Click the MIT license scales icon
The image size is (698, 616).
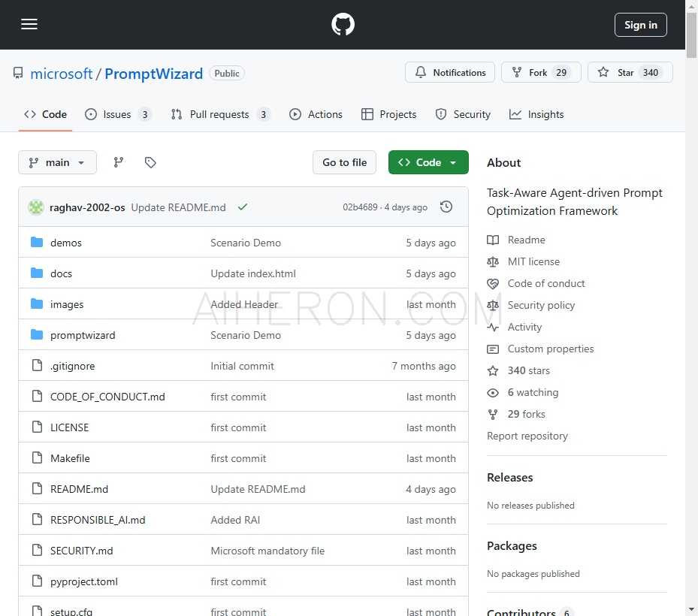(x=493, y=261)
